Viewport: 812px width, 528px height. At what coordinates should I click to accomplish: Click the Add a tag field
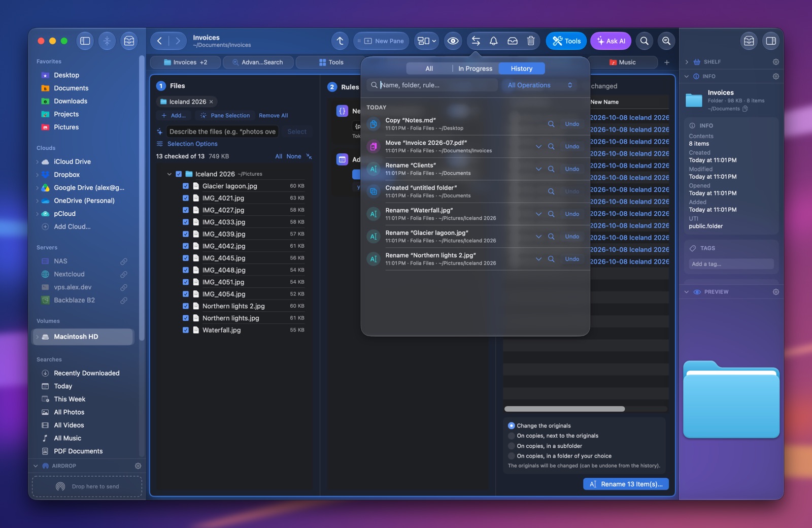(x=731, y=264)
